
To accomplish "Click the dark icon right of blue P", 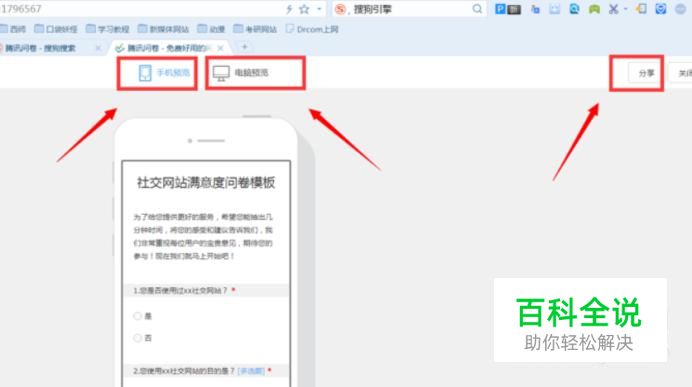I will click(514, 9).
